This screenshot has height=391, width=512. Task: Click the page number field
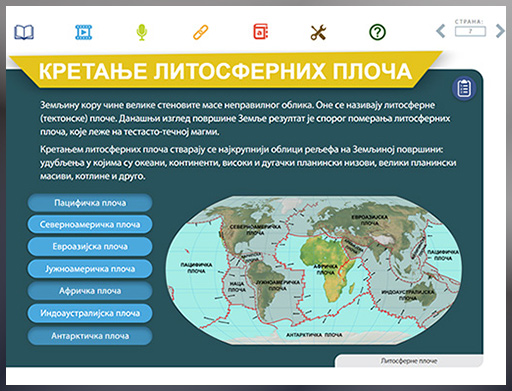[x=470, y=31]
